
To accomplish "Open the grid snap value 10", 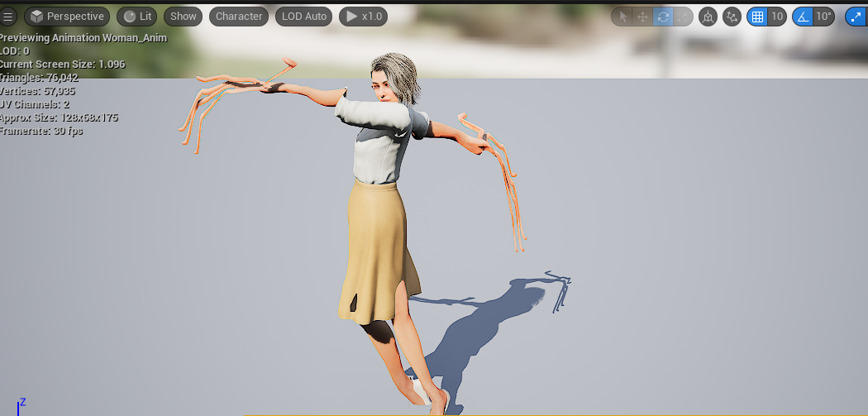I will [777, 17].
